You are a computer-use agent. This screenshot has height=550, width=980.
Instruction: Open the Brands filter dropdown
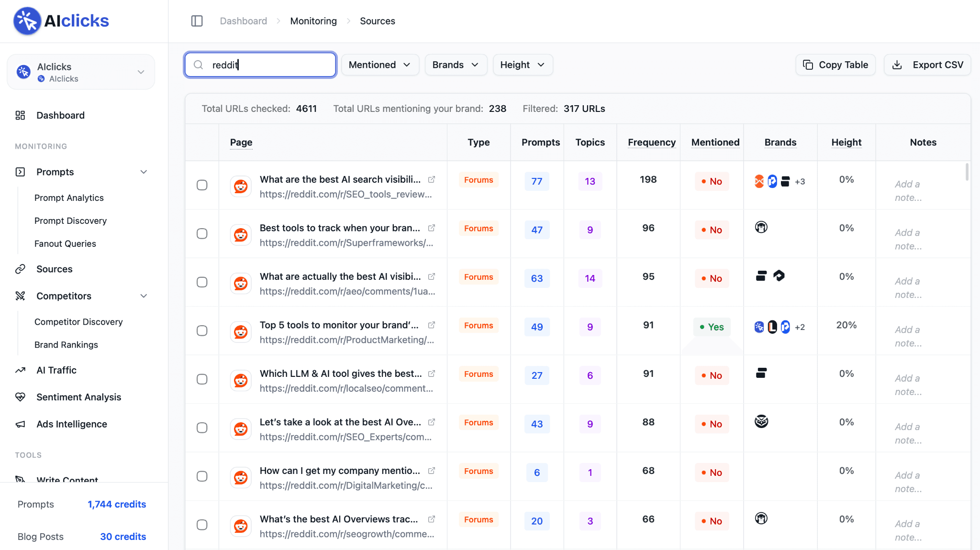coord(456,65)
